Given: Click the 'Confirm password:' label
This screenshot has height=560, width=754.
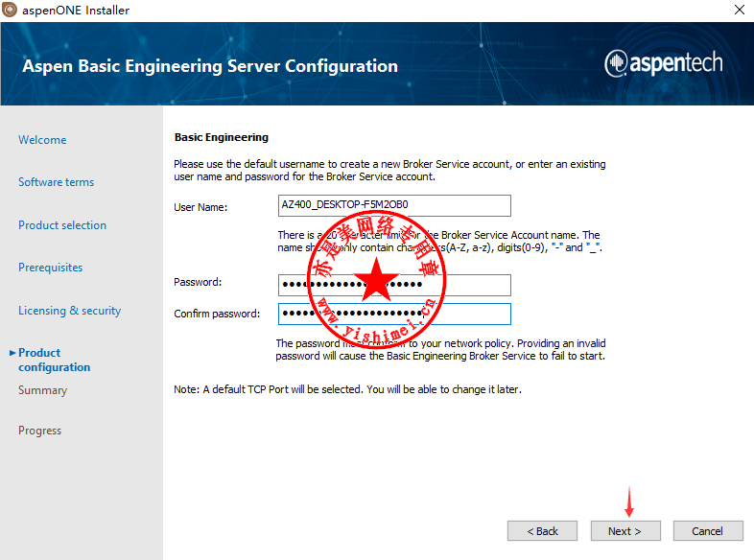Looking at the screenshot, I should click(217, 314).
